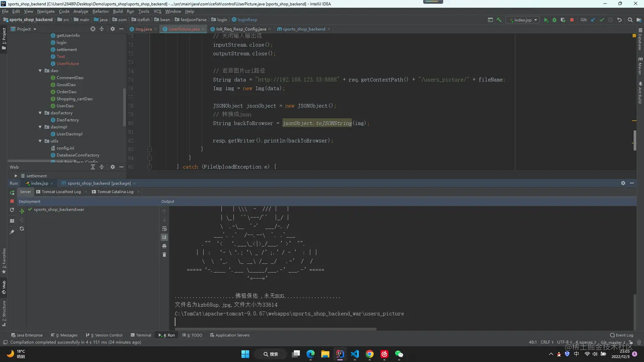This screenshot has height=362, width=644.
Task: Open the Web panel settings gear
Action: click(x=112, y=167)
